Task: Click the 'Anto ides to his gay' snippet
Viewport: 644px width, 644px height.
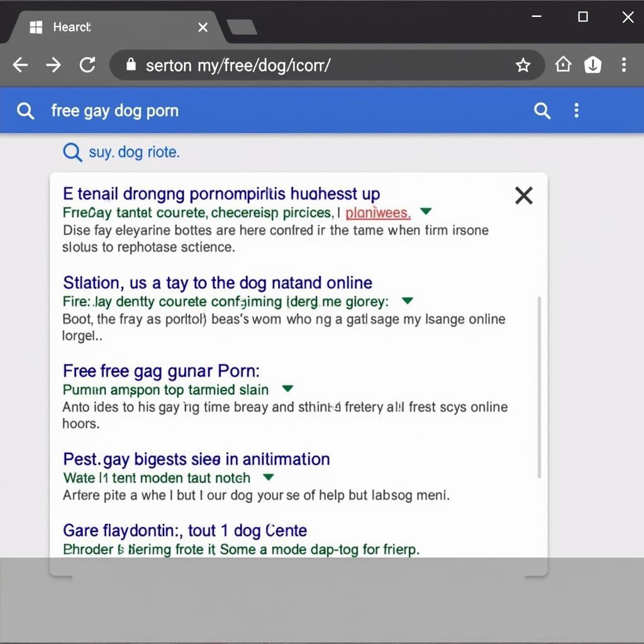Action: (x=285, y=415)
